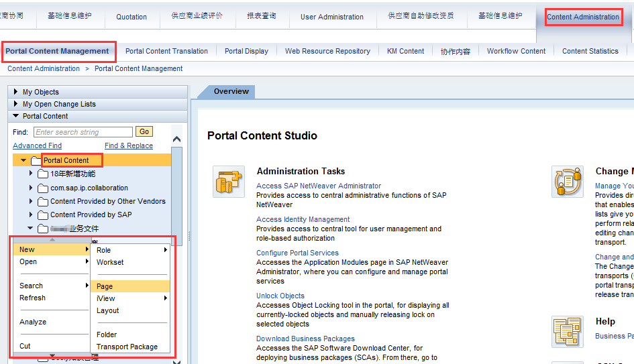Expand Content Provided by Other Vendors node
The image size is (634, 364).
[x=31, y=201]
